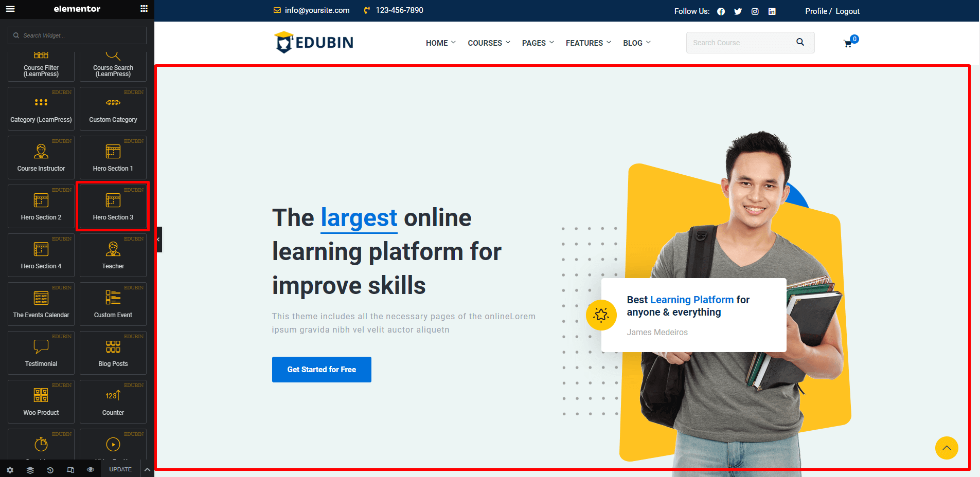This screenshot has width=980, height=477.
Task: Open the shopping cart
Action: coord(848,44)
